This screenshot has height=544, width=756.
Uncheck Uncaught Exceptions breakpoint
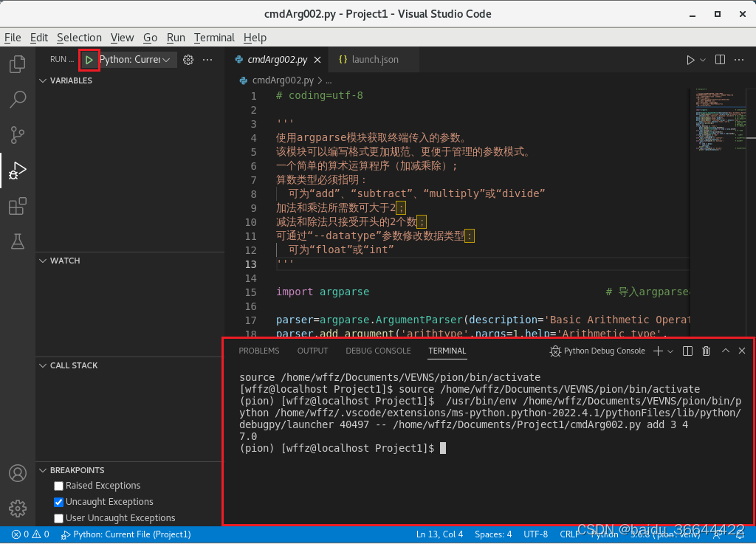coord(59,502)
